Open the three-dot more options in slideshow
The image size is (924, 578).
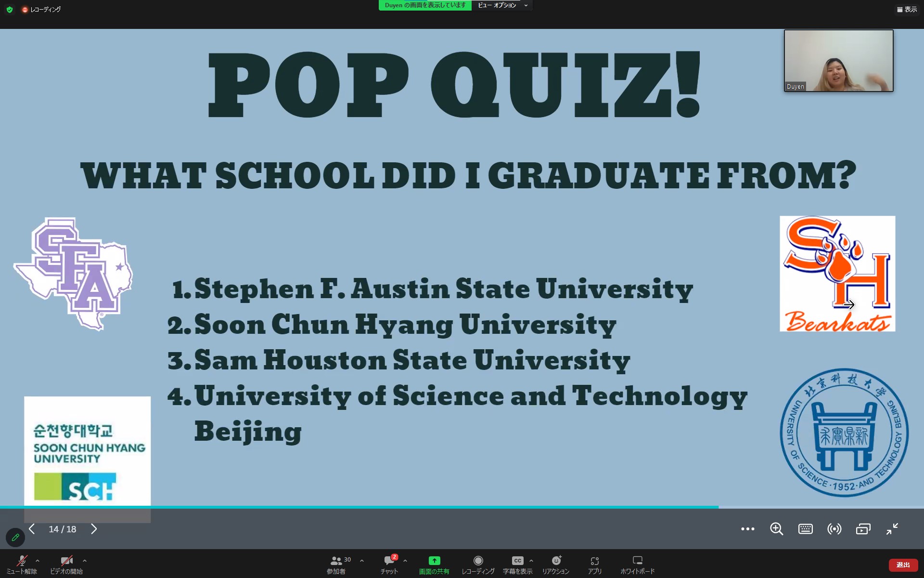pos(748,529)
